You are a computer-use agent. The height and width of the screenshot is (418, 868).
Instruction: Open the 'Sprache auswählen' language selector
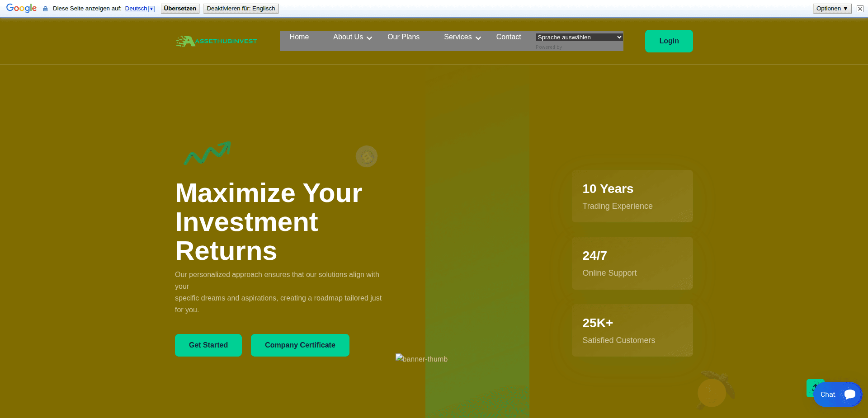[x=579, y=37]
